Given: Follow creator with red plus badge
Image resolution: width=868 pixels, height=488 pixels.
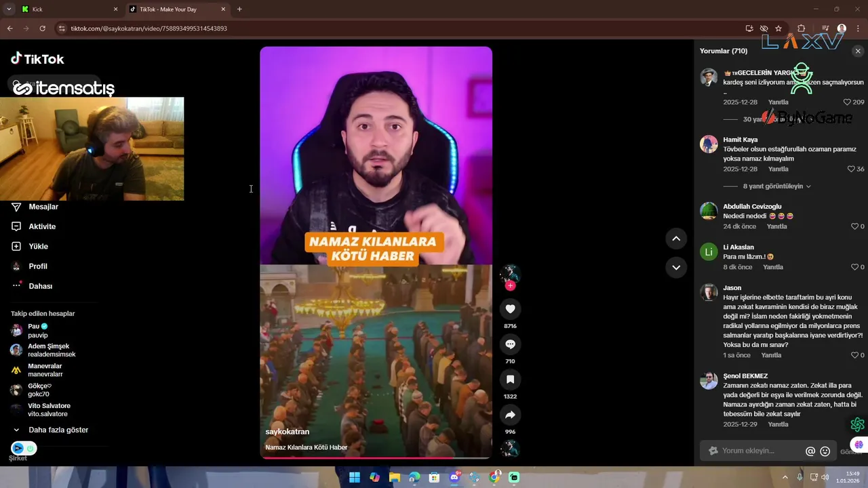Looking at the screenshot, I should 511,286.
